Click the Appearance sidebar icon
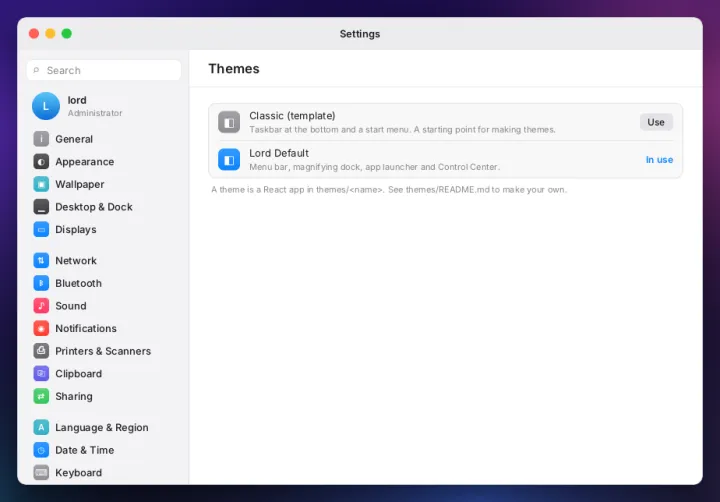The width and height of the screenshot is (720, 502). click(x=41, y=162)
